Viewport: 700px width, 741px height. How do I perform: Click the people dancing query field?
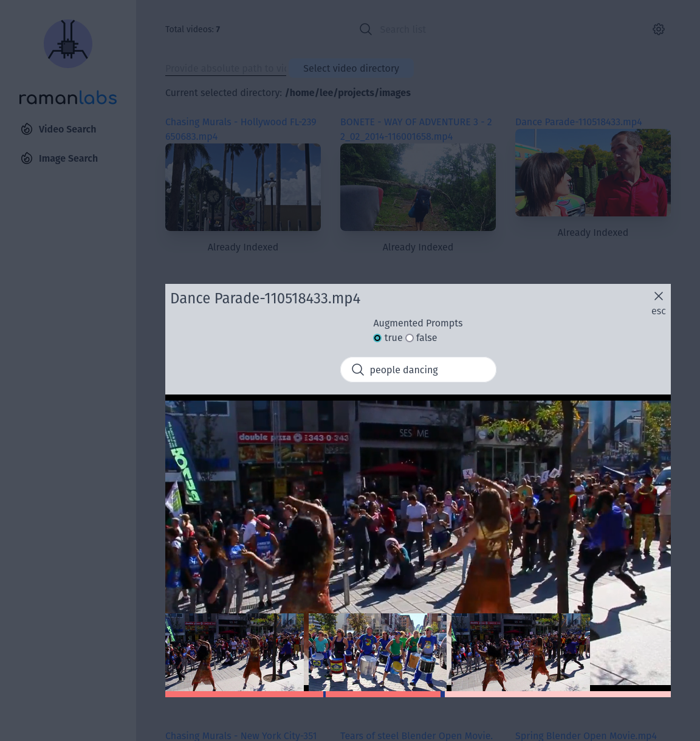coord(425,370)
